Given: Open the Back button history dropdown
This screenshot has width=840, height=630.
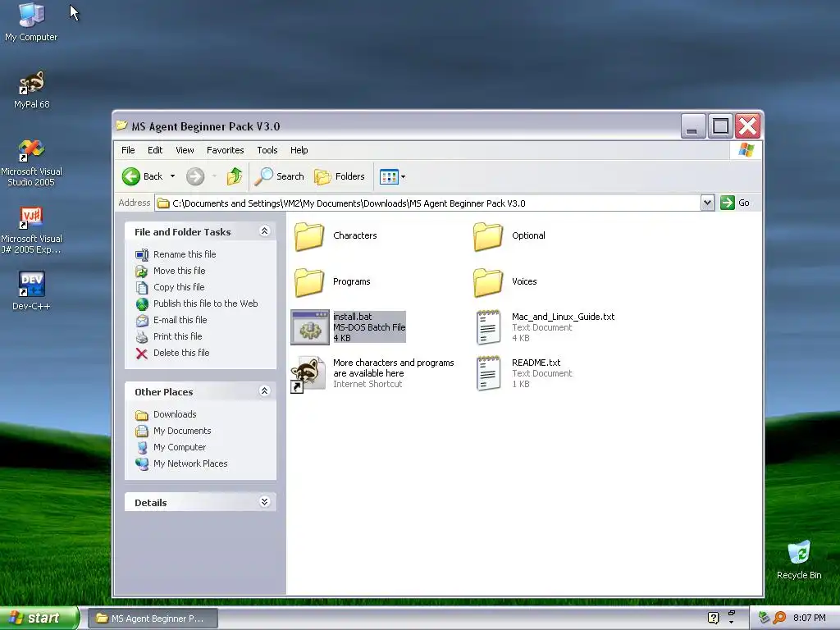Looking at the screenshot, I should [x=172, y=176].
